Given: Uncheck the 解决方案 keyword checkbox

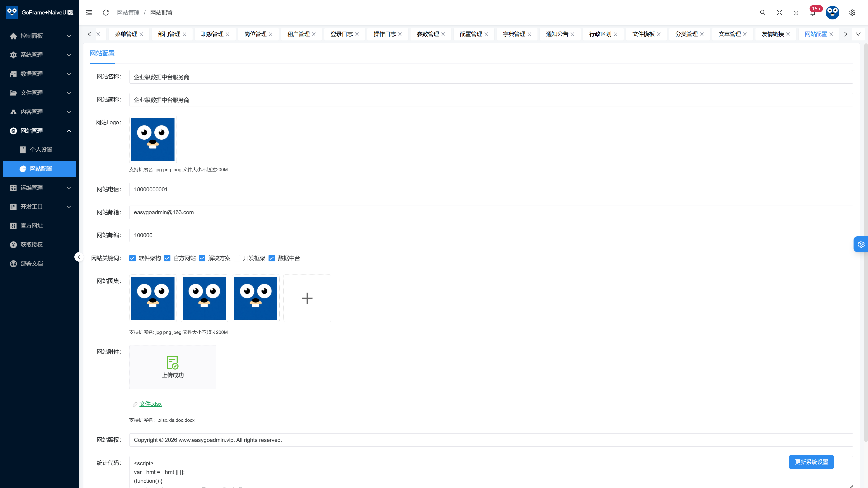Looking at the screenshot, I should click(x=202, y=258).
